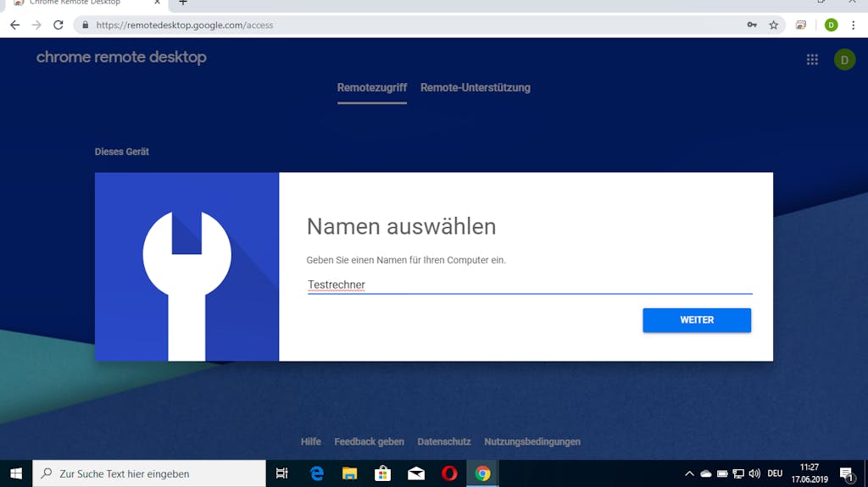Open Microsoft Store from the taskbar

(x=382, y=473)
